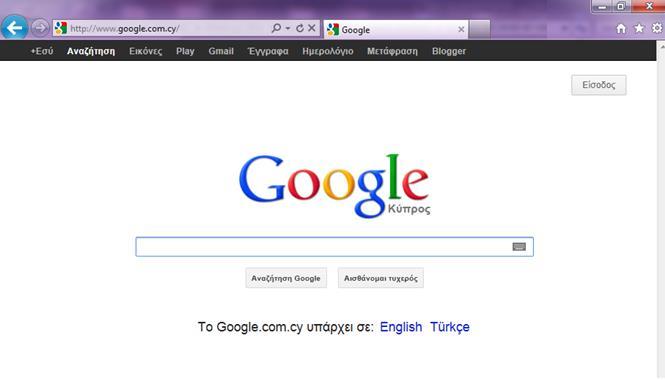Open Gmail in the top bar
This screenshot has height=380, width=665.
click(221, 51)
